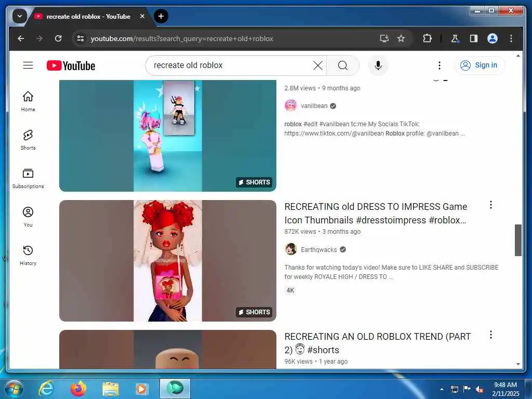Screen dimensions: 532x399
Task: Bookmark this page with the star icon
Action: coord(401,38)
